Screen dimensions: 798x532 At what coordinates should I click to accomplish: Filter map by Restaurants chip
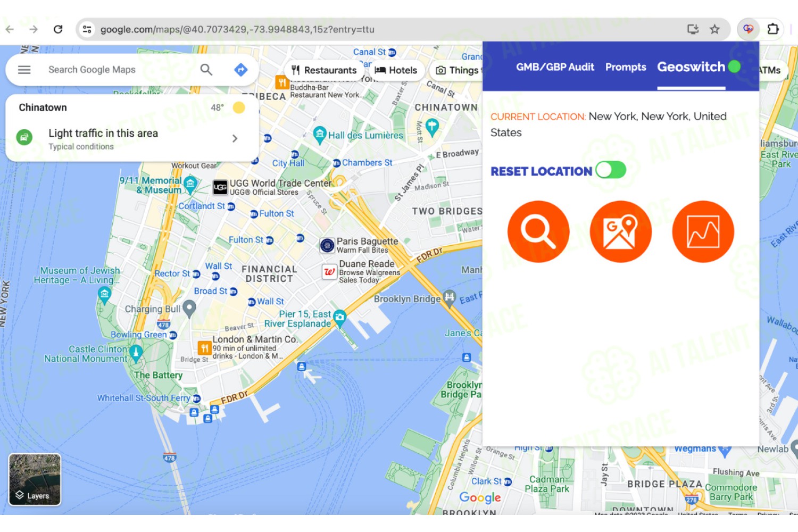coord(324,70)
